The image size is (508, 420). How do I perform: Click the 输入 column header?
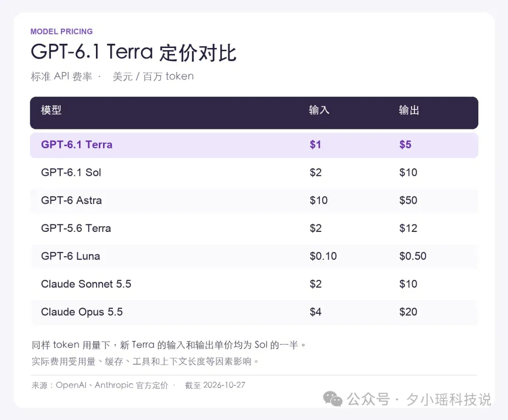click(319, 110)
